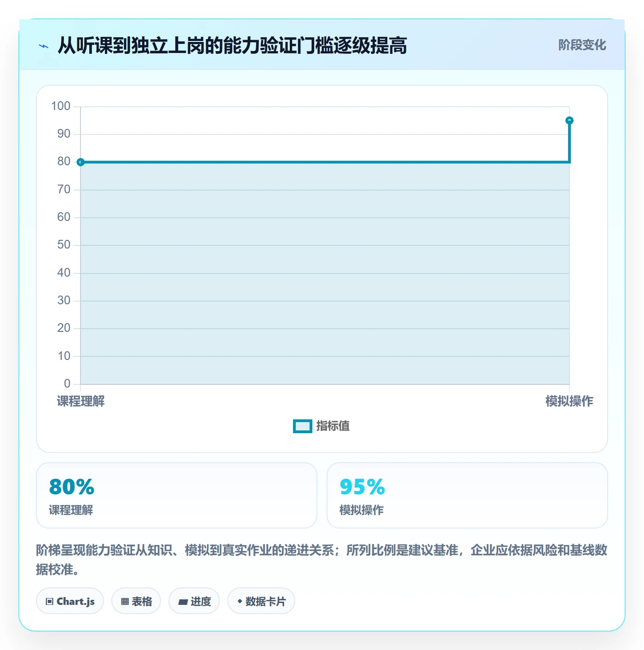Click the 80% value in the stat card
Screen dimensions: 644x650
tap(72, 487)
